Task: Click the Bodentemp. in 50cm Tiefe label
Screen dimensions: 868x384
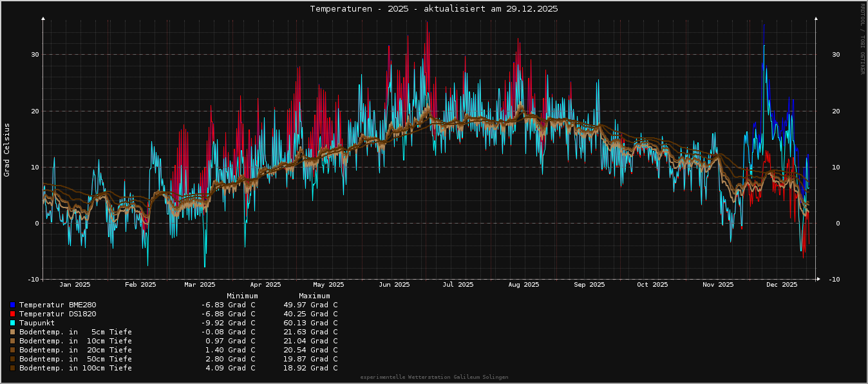Action: coord(75,359)
